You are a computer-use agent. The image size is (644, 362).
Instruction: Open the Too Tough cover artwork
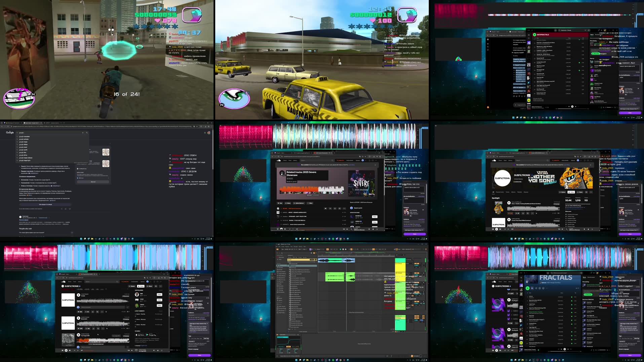[68, 340]
